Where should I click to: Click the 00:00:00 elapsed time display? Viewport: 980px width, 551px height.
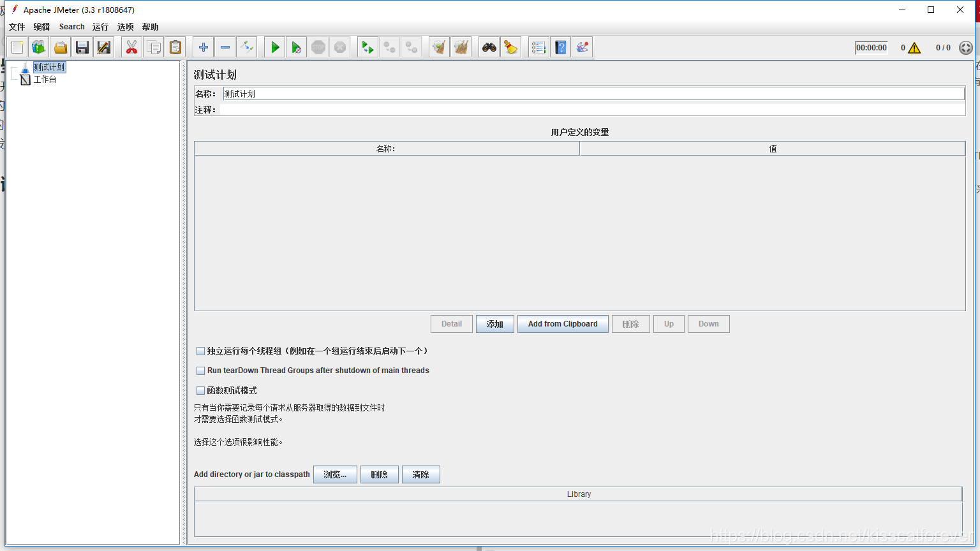pos(872,48)
